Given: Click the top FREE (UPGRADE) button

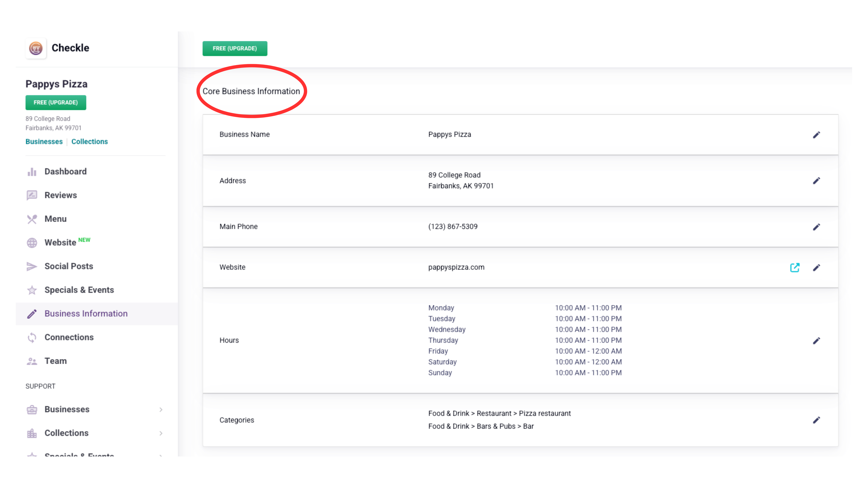Looking at the screenshot, I should coord(235,48).
